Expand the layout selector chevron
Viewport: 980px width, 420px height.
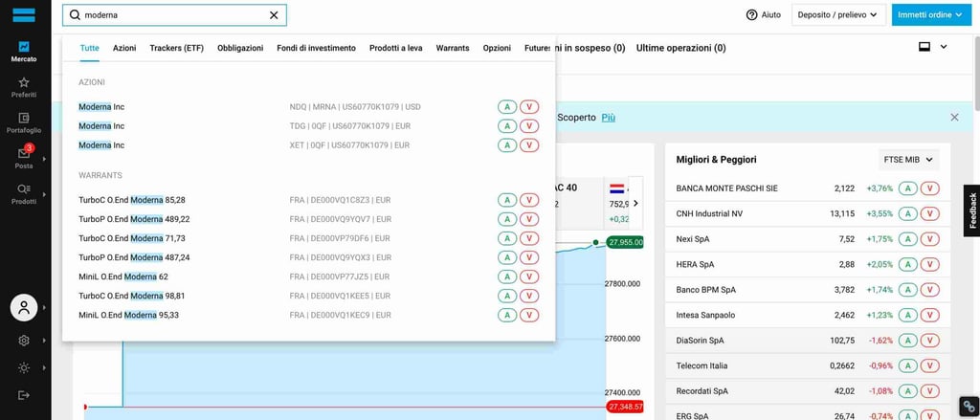944,47
